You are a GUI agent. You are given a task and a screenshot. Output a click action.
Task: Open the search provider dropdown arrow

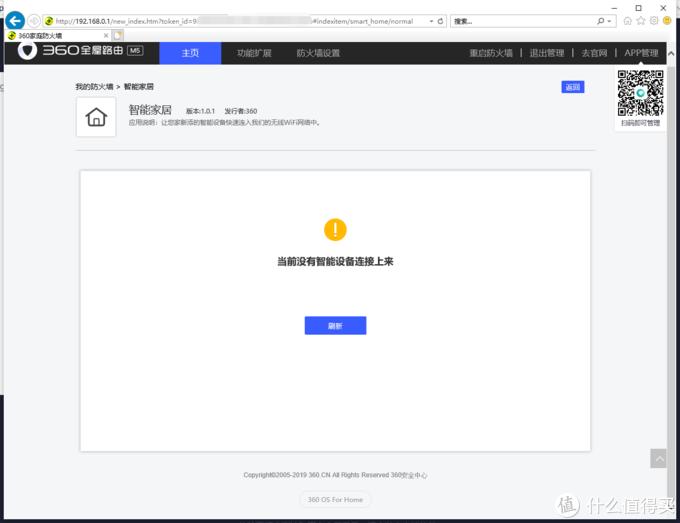[609, 21]
